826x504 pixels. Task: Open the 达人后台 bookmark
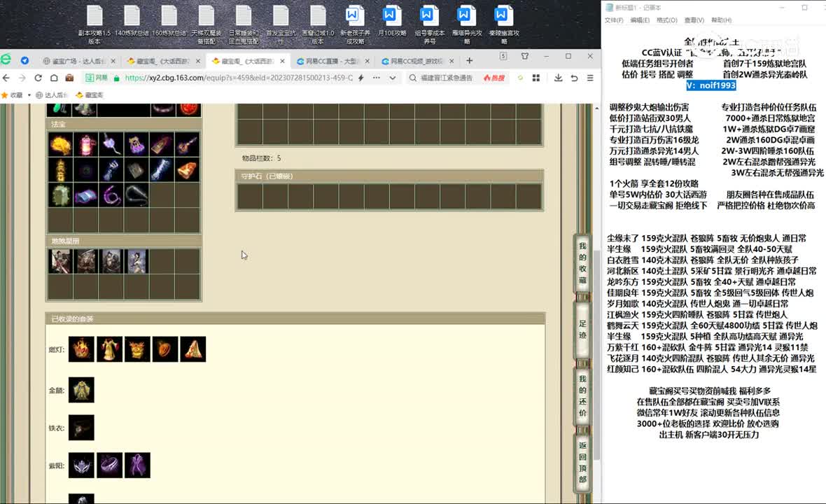(52, 95)
